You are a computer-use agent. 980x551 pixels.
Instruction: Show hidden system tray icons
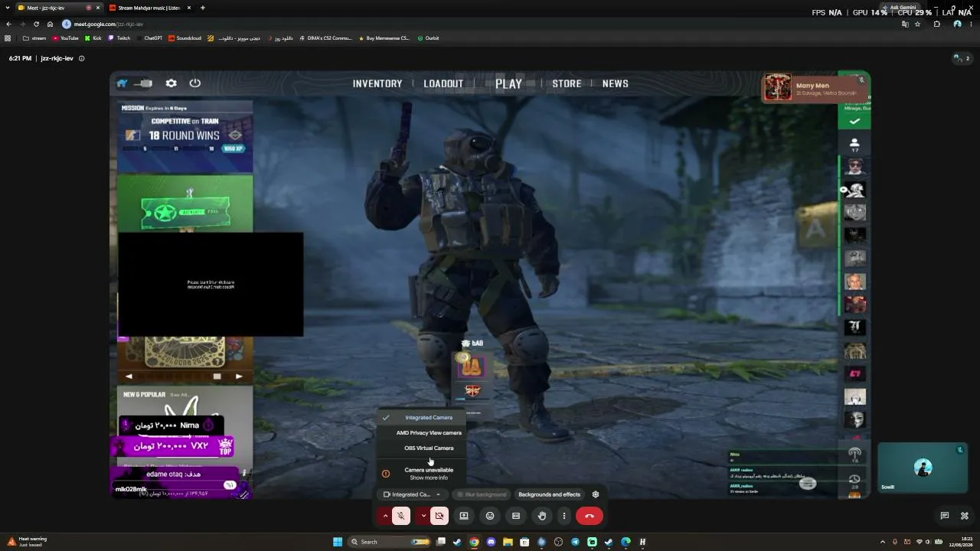(x=882, y=542)
